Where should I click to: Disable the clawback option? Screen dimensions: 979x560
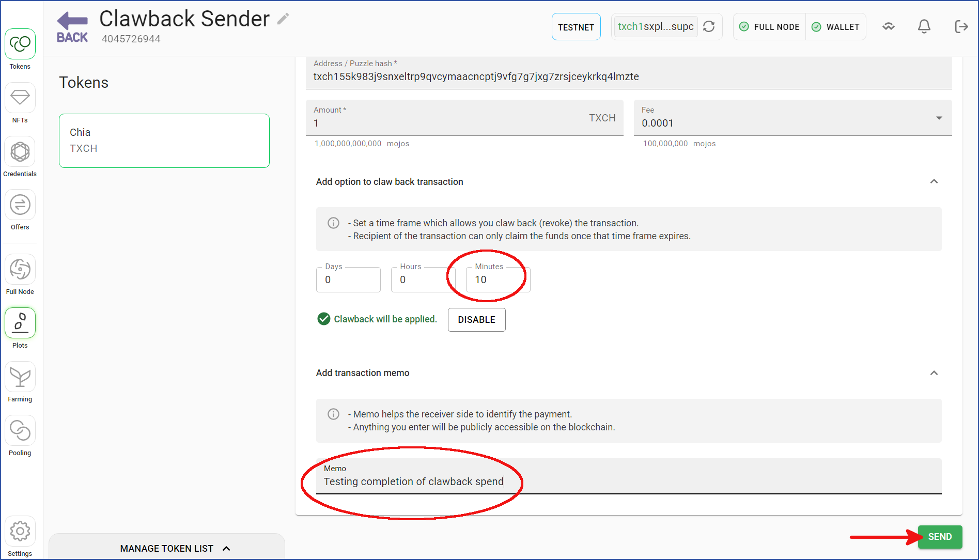pyautogui.click(x=476, y=319)
